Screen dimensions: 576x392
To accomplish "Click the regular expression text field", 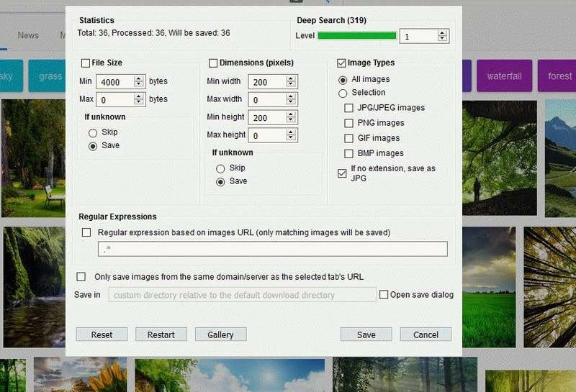I will point(272,249).
